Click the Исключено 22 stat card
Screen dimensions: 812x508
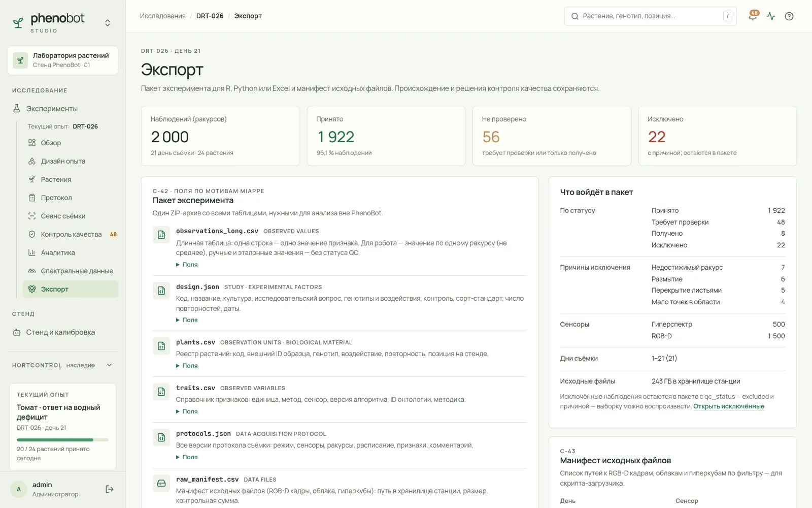[x=718, y=136]
